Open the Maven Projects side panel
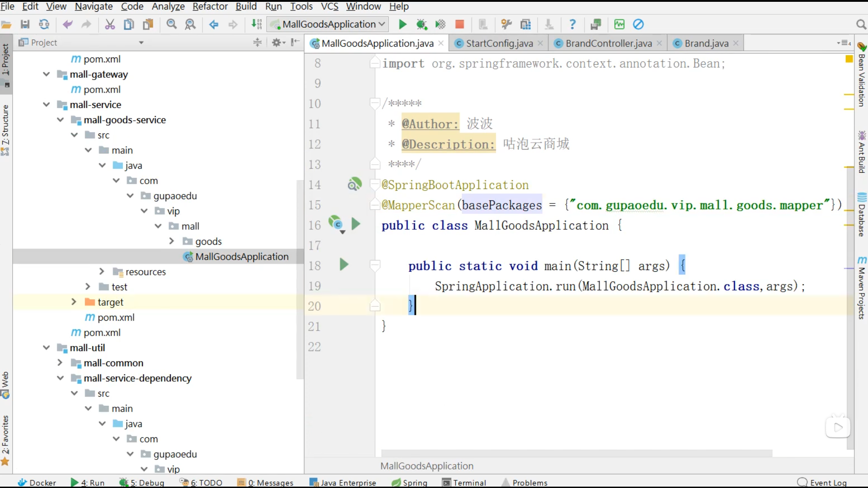Image resolution: width=868 pixels, height=488 pixels. pos(862,288)
